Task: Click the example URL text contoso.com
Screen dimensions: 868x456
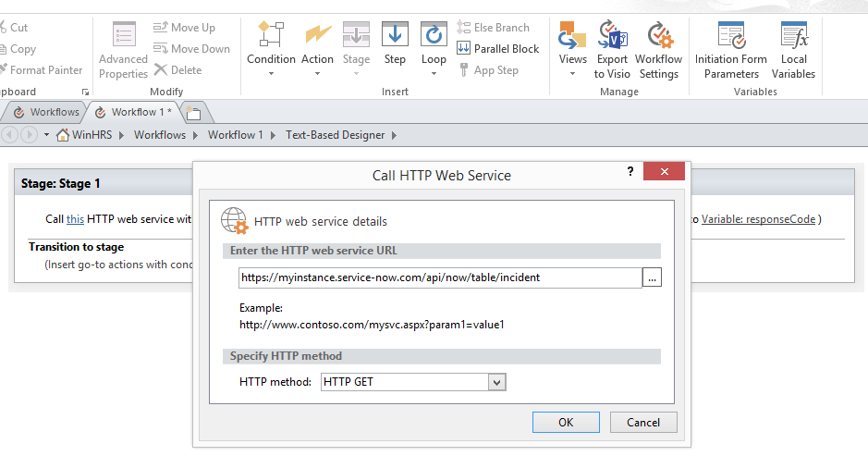Action: coord(372,325)
